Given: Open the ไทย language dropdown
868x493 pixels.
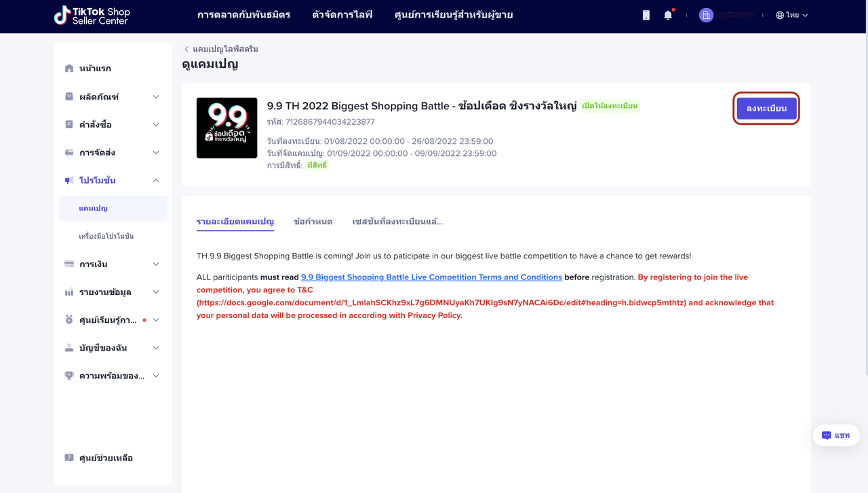Looking at the screenshot, I should pyautogui.click(x=792, y=15).
